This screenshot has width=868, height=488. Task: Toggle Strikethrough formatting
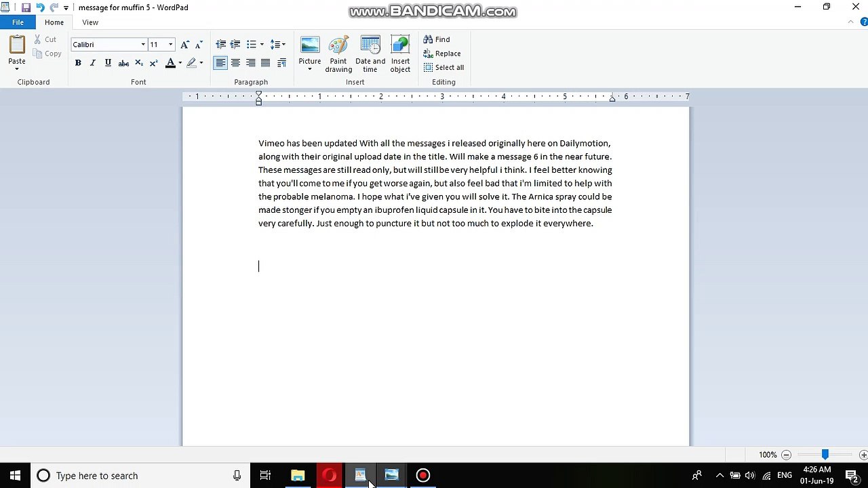(x=123, y=63)
